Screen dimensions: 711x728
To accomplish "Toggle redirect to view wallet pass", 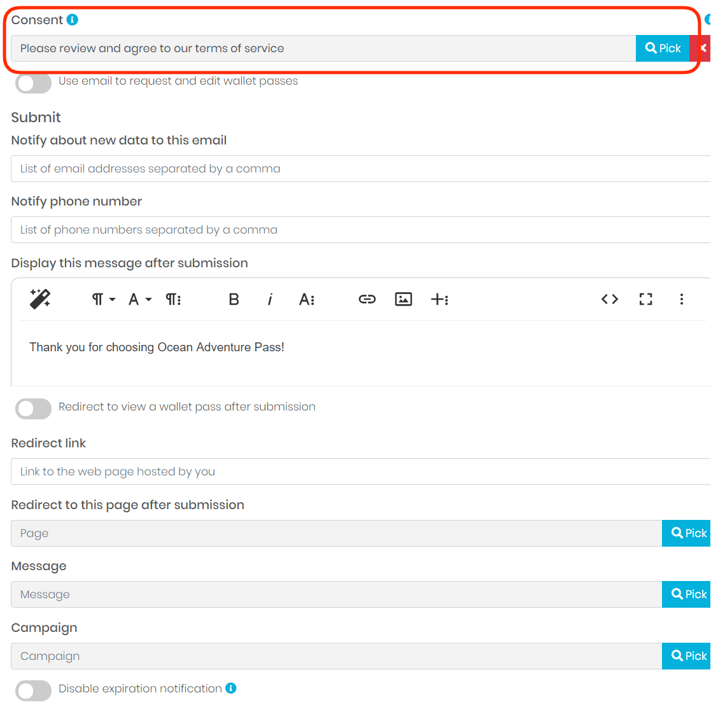I will coord(33,409).
